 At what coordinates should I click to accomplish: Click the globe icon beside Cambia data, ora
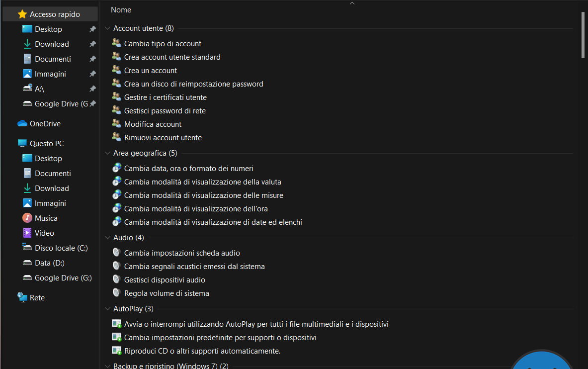[117, 168]
